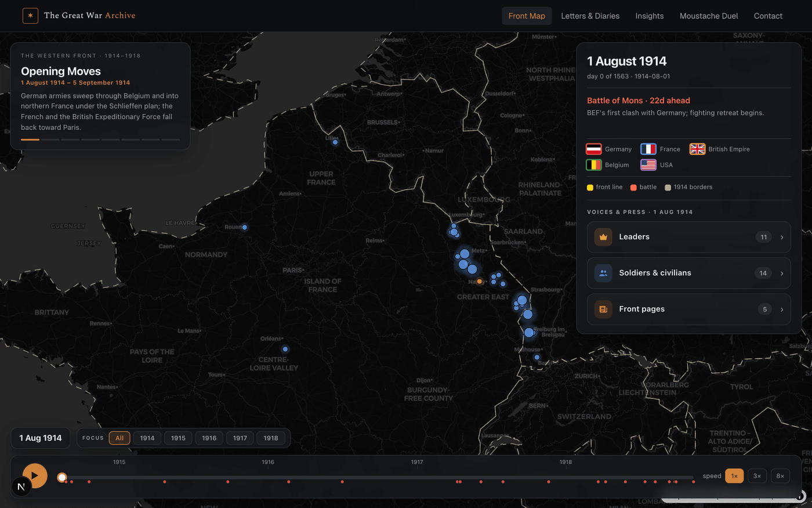Go to the Moustache Duel page
812x508 pixels.
click(x=709, y=16)
